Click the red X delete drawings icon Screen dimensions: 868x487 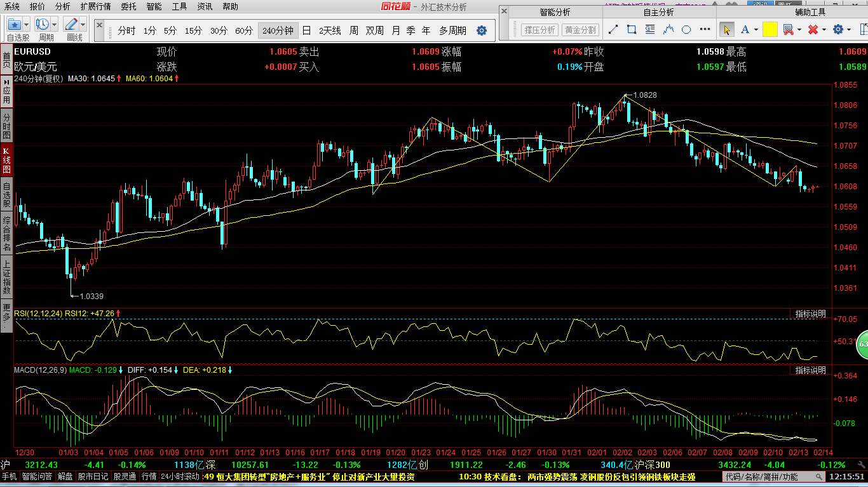pyautogui.click(x=813, y=30)
